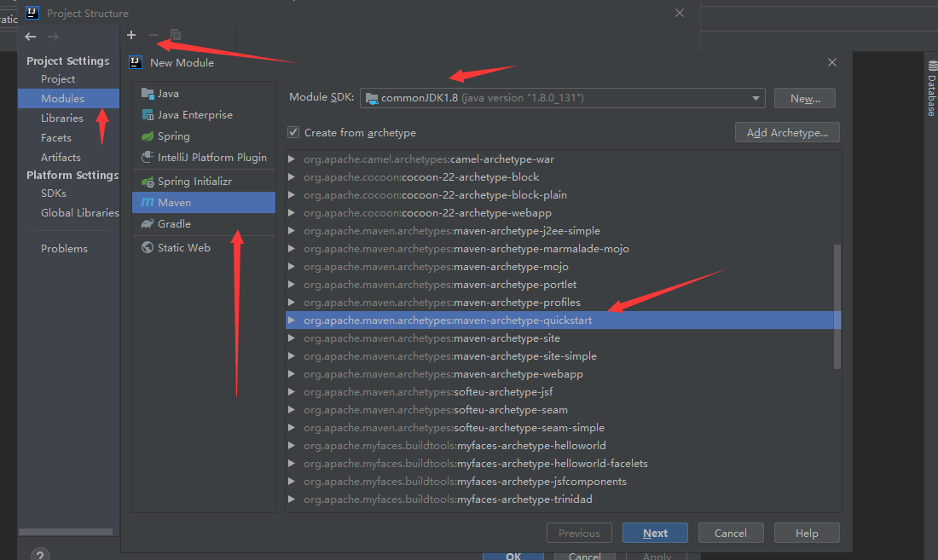Select softeu-archetype-seam-simple row
The image size is (938, 560).
(x=563, y=428)
